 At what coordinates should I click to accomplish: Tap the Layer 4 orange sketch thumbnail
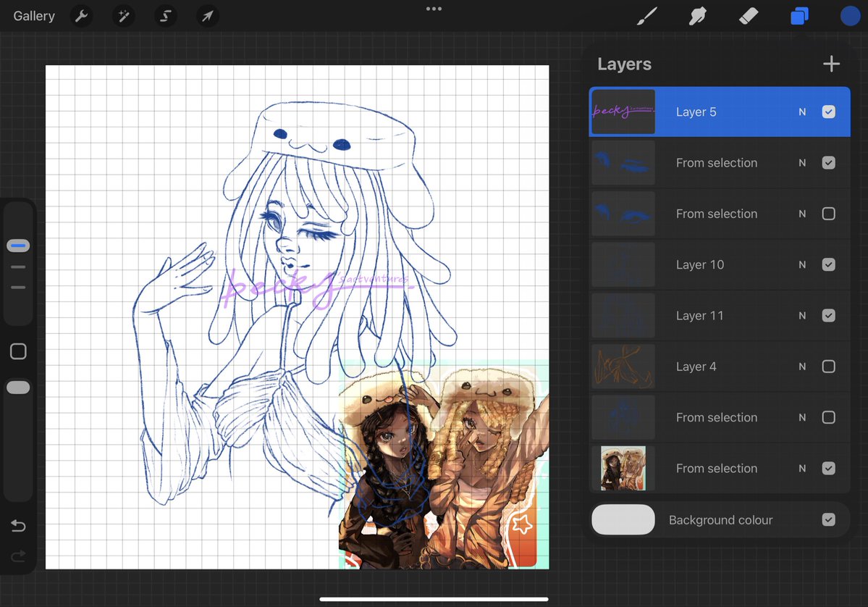coord(623,367)
